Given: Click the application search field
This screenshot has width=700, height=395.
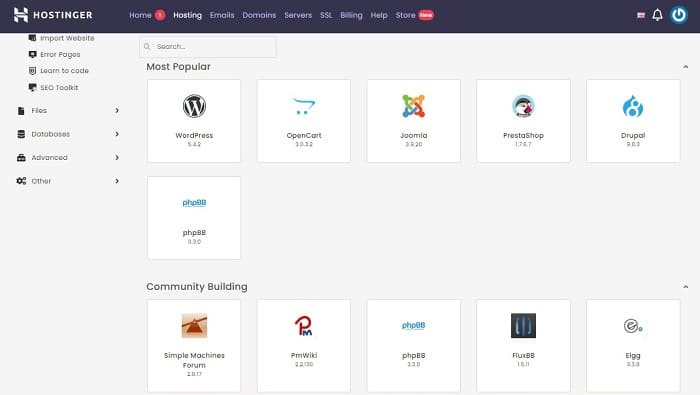Looking at the screenshot, I should pyautogui.click(x=208, y=46).
